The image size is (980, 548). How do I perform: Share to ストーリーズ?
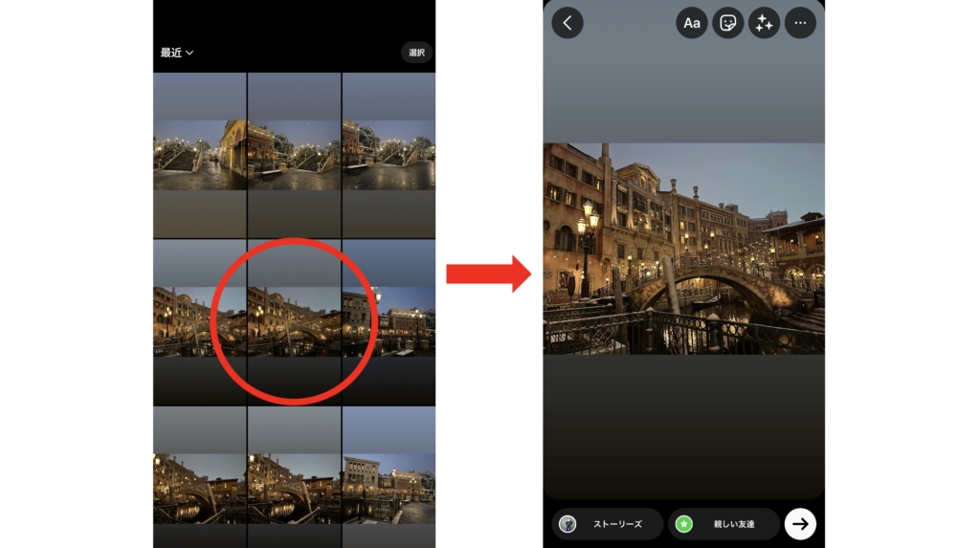pos(608,524)
